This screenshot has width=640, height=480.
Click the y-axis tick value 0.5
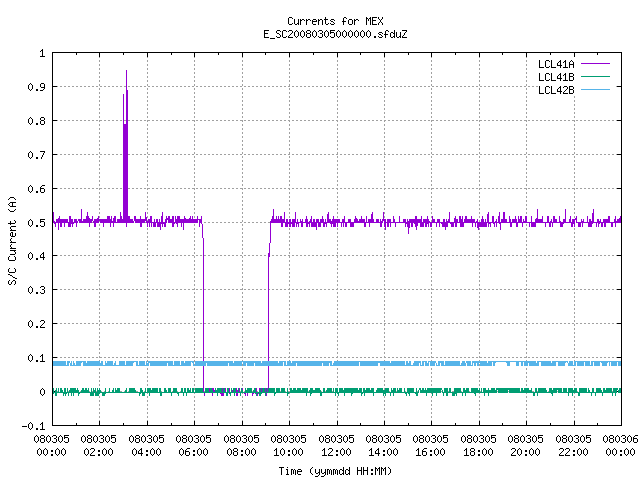coord(36,223)
